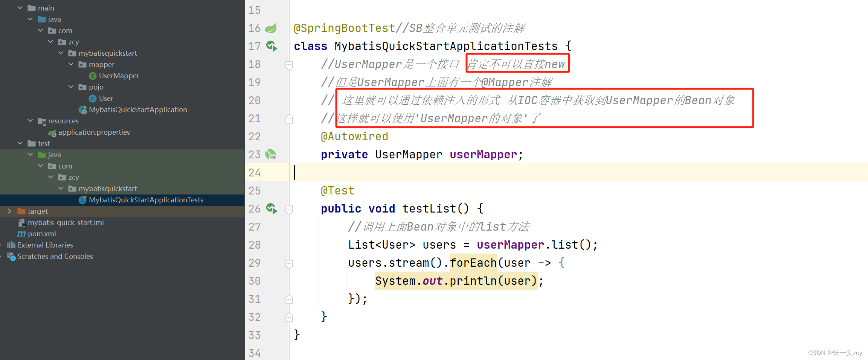This screenshot has height=360, width=868.
Task: Click the pom.xml Maven icon
Action: tap(21, 234)
